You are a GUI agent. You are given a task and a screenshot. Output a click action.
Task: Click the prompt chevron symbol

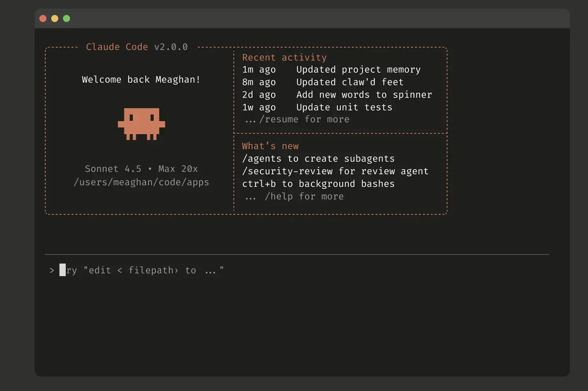(x=52, y=271)
